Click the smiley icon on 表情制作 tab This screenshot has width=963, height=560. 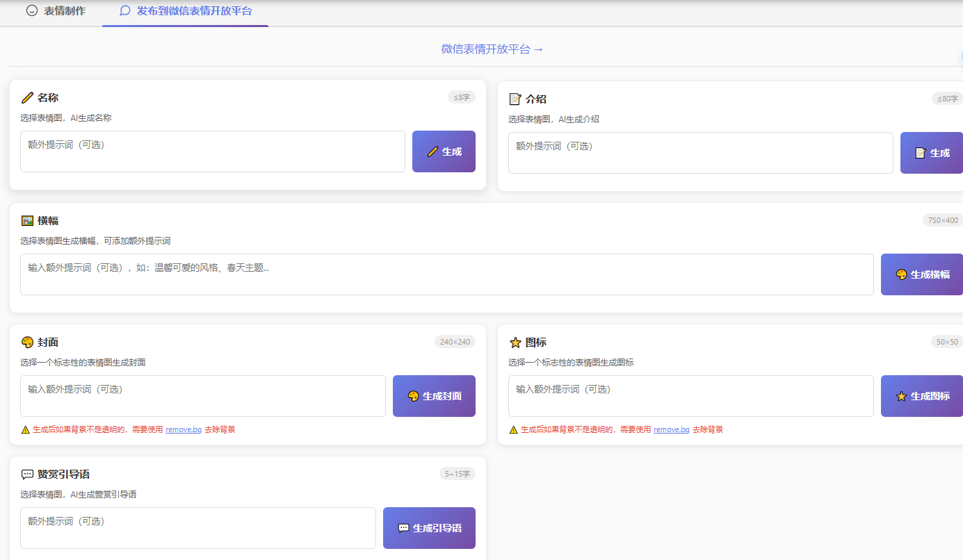32,11
